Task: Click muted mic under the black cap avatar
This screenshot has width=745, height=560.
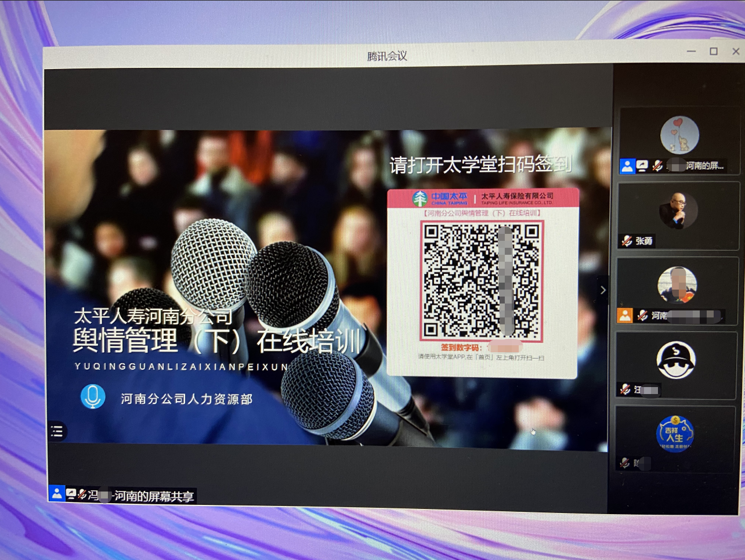Action: pos(624,389)
